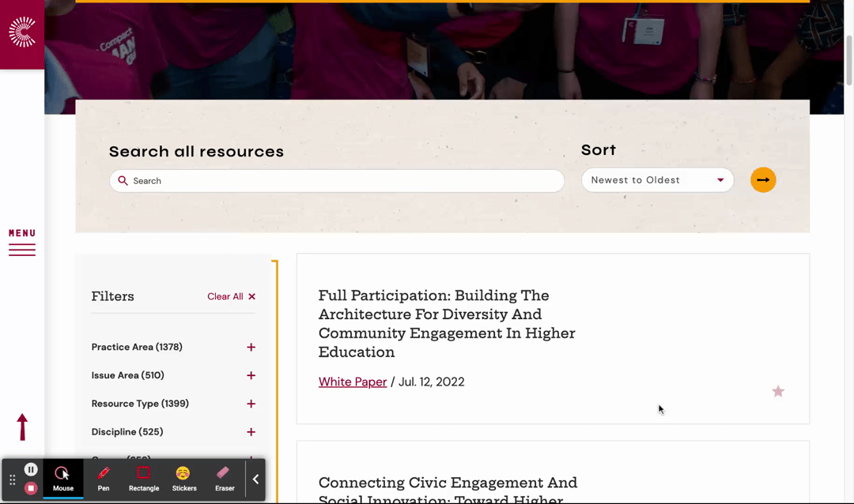
Task: Expand the Issue Area (510) filter
Action: click(173, 375)
